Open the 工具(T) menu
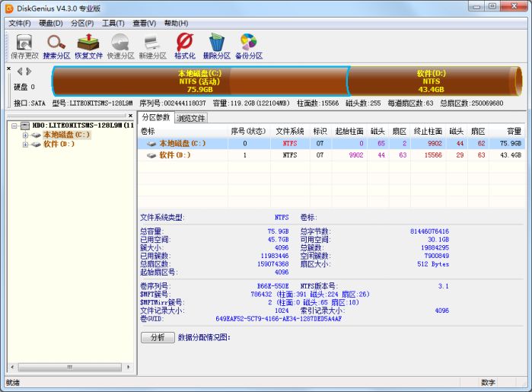The height and width of the screenshot is (392, 532). point(113,23)
